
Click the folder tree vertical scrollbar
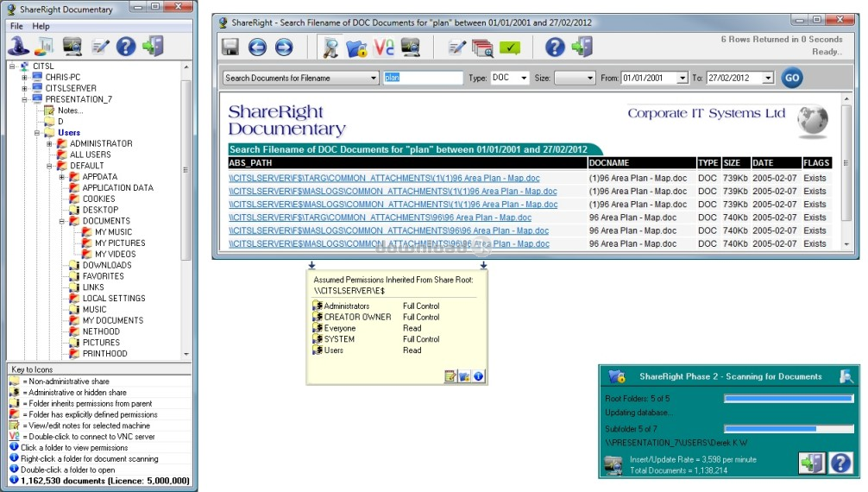click(x=186, y=211)
